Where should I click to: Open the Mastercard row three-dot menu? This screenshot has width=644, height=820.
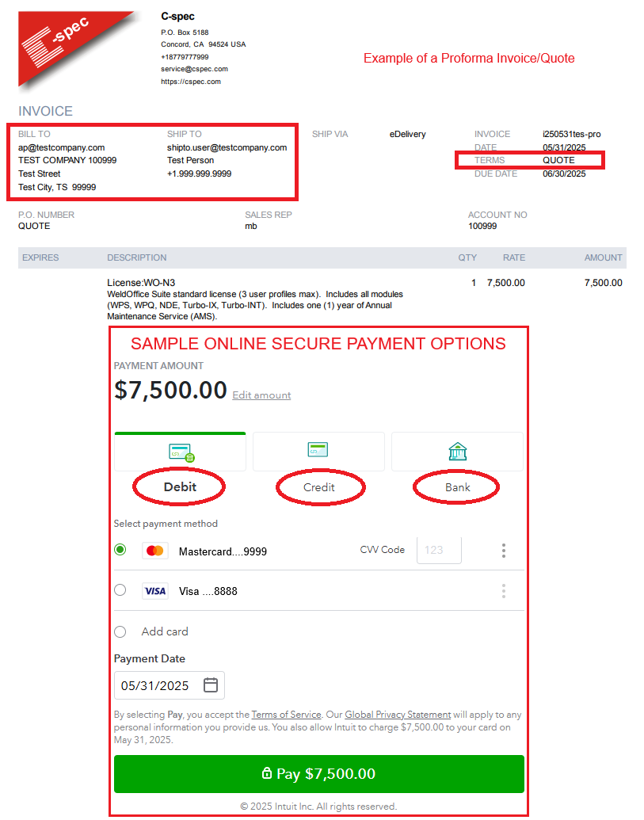pyautogui.click(x=503, y=551)
